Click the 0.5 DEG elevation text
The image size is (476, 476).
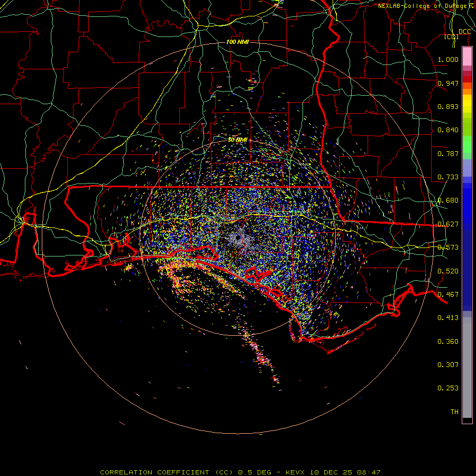tap(254, 472)
